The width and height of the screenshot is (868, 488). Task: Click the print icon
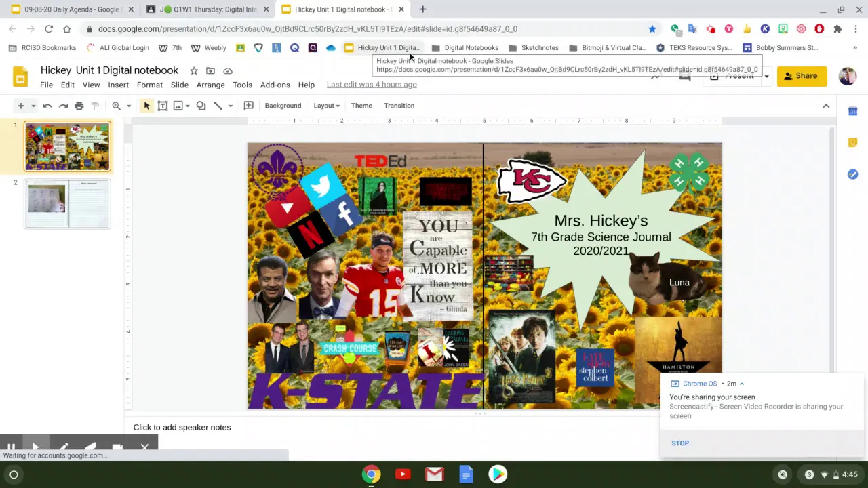click(79, 106)
